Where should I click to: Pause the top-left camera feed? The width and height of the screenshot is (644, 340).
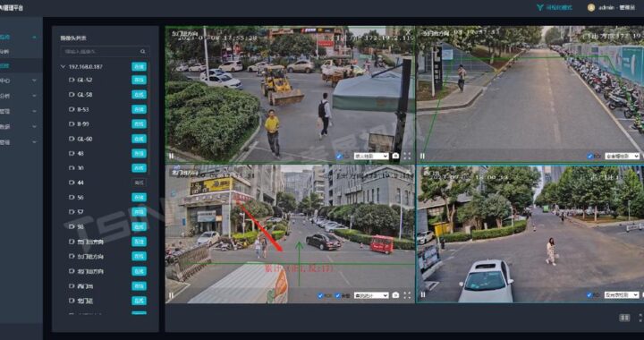click(171, 156)
